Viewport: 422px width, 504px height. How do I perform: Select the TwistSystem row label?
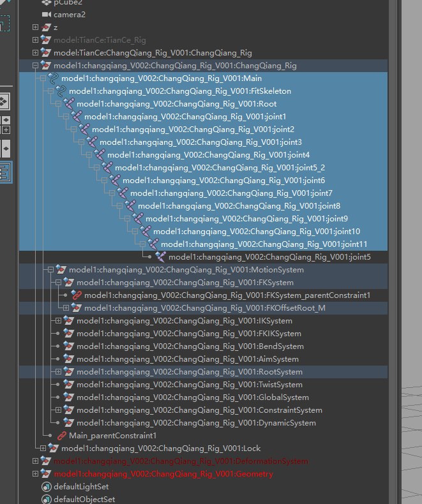[x=190, y=385]
